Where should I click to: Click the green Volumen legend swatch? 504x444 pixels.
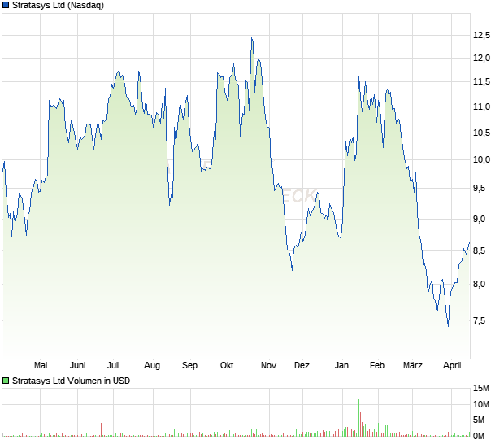(x=6, y=381)
